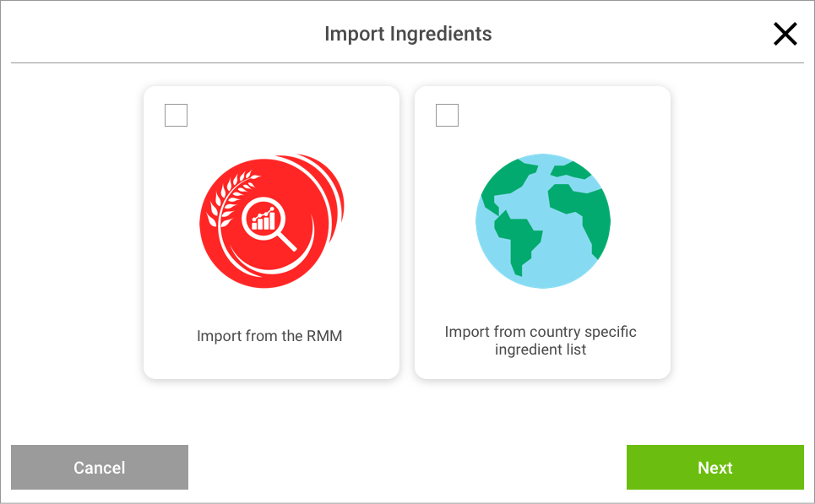This screenshot has height=504, width=815.
Task: Choose the RMM import card
Action: click(x=271, y=232)
